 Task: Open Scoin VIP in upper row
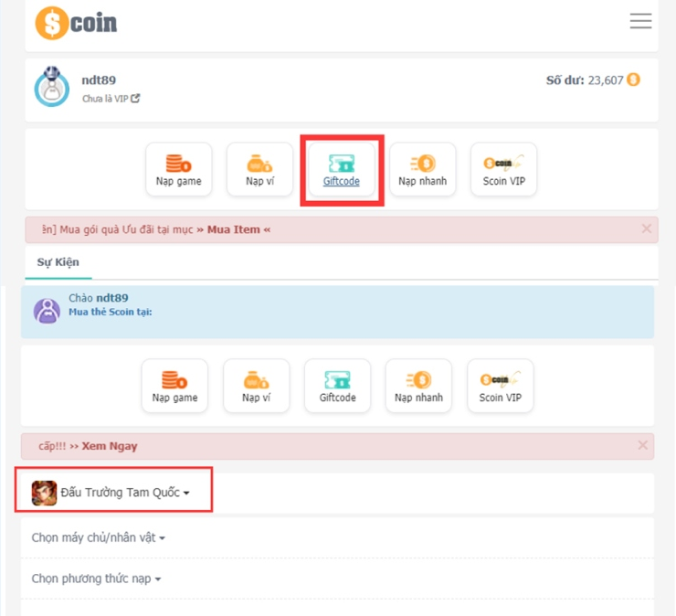point(504,169)
